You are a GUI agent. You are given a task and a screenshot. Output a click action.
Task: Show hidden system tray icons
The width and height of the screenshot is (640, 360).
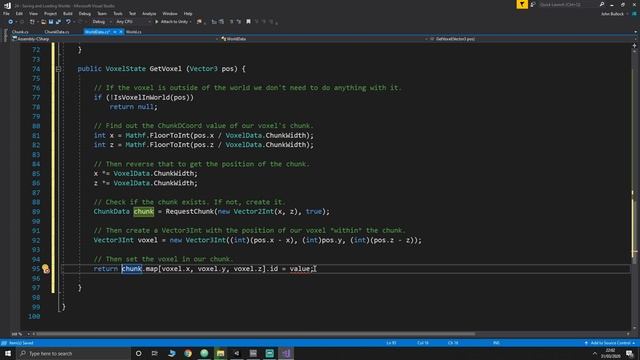594,353
